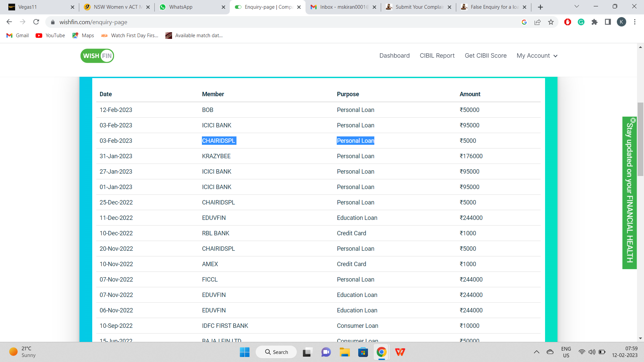Screen dimensions: 644x362
Task: Switch to the Gmail Inbox tab
Action: coord(343,7)
